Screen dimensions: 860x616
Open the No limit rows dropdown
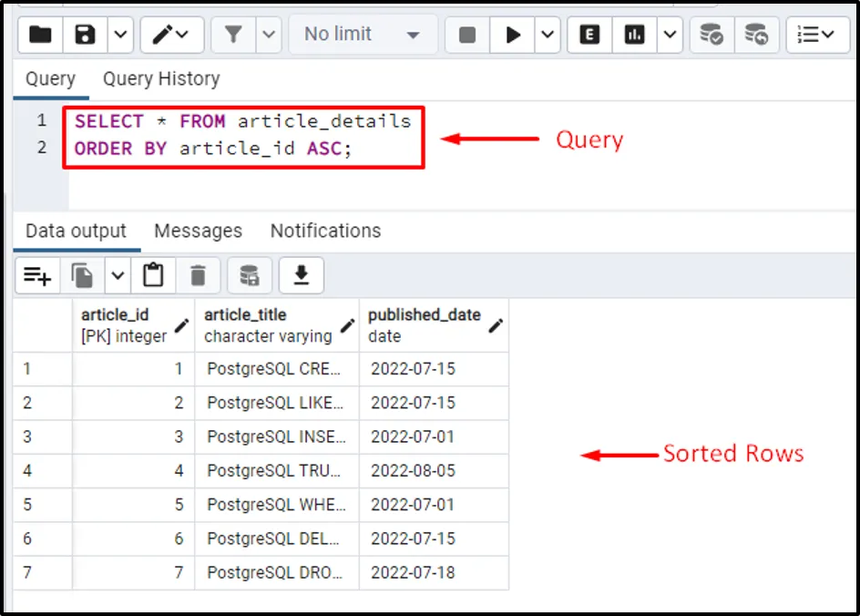(363, 35)
